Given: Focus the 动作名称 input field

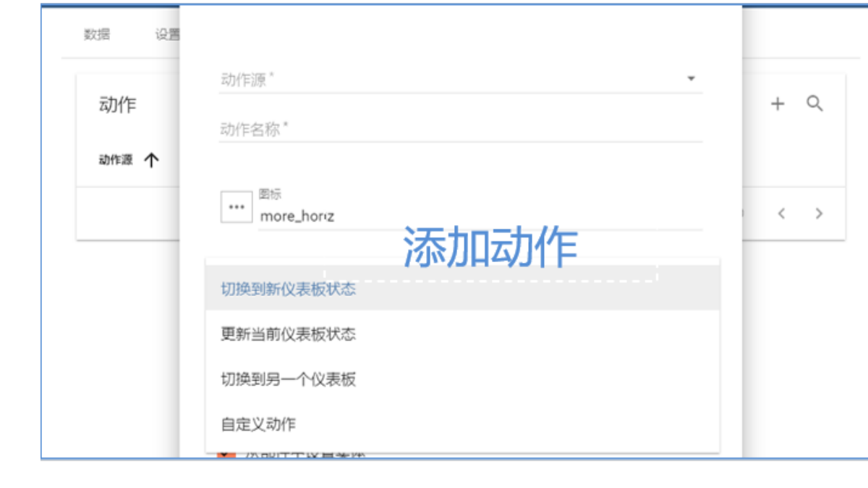Looking at the screenshot, I should [x=460, y=130].
